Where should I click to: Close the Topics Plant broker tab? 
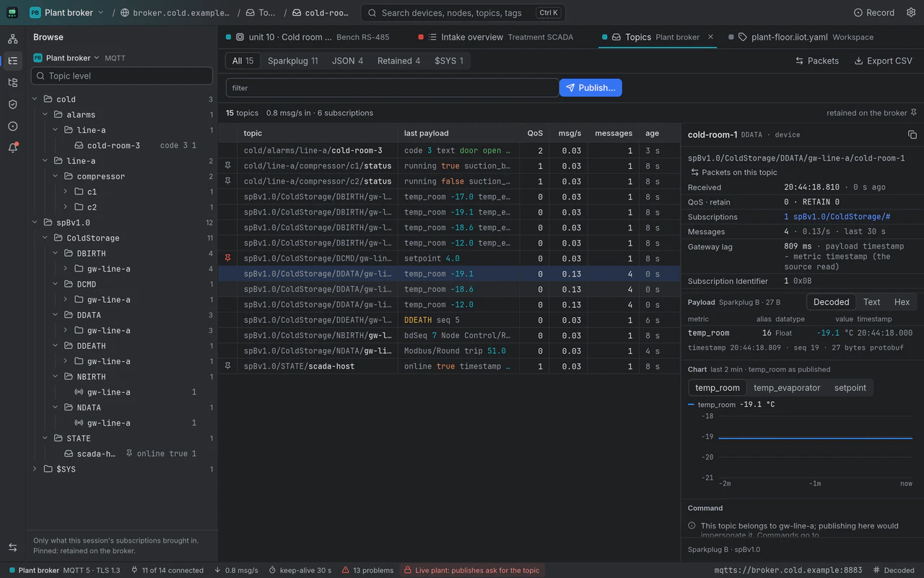coord(710,37)
